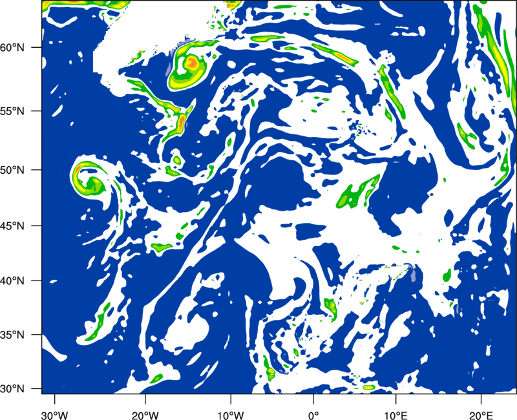Click the 10°W longitude label
This screenshot has height=420, width=517.
(x=230, y=415)
